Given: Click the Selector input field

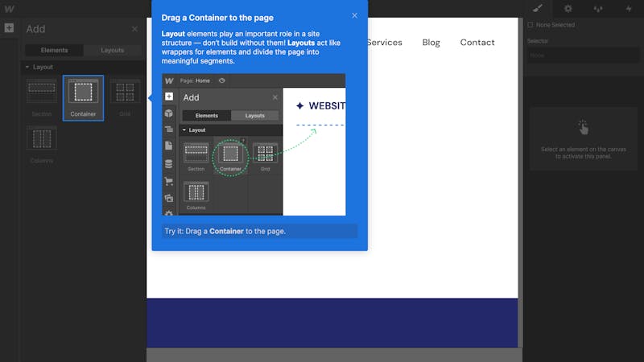Looking at the screenshot, I should (583, 55).
